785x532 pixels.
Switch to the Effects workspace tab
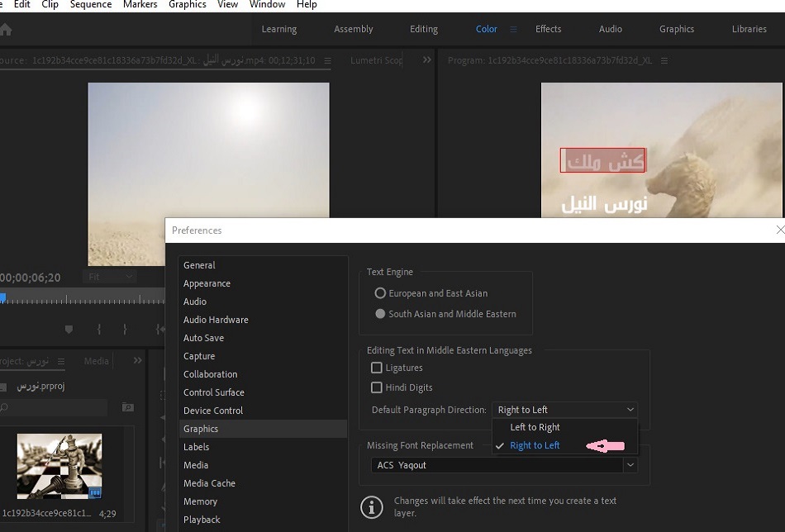pyautogui.click(x=548, y=29)
